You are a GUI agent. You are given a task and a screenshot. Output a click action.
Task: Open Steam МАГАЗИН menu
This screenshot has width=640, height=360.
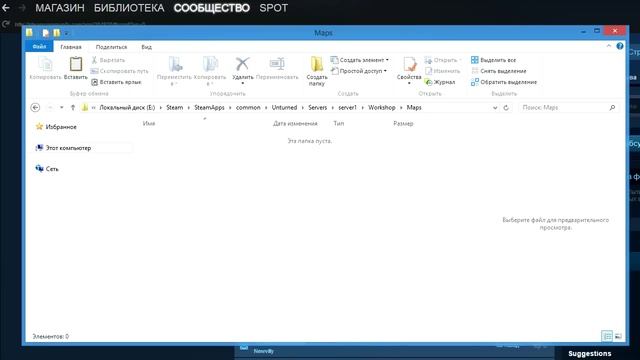pyautogui.click(x=60, y=8)
